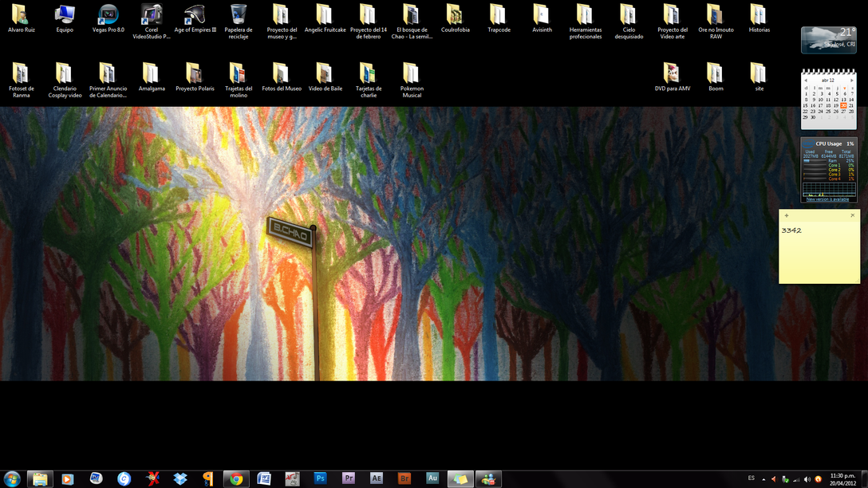
Task: Open Microsoft Word from the taskbar
Action: pyautogui.click(x=264, y=478)
